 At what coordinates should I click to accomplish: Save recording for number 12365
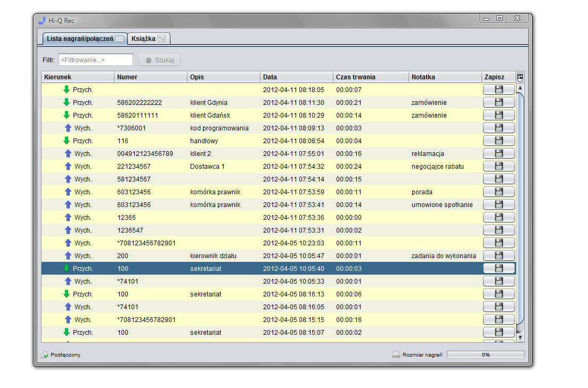[x=499, y=217]
